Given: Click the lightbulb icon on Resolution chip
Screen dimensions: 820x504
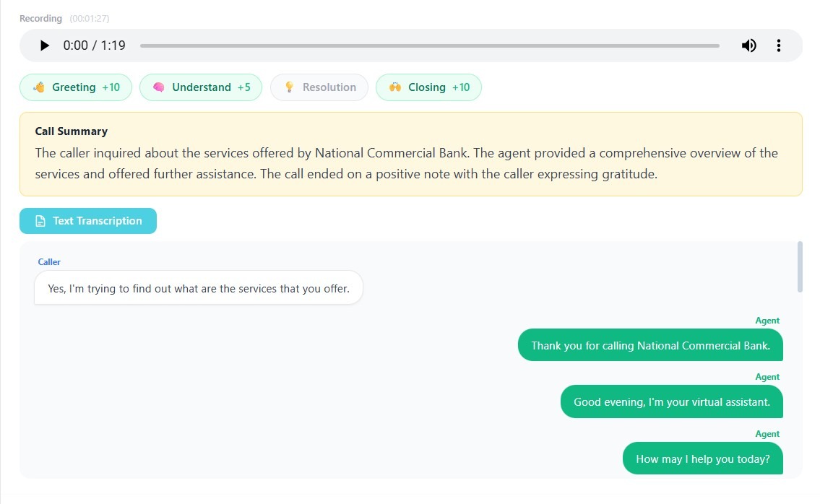Looking at the screenshot, I should [x=290, y=87].
